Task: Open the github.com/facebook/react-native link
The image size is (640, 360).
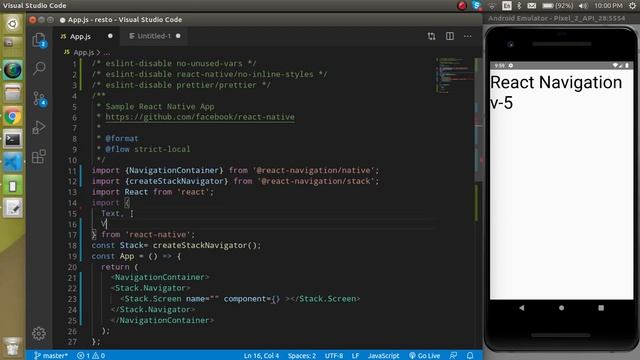Action: pos(200,117)
